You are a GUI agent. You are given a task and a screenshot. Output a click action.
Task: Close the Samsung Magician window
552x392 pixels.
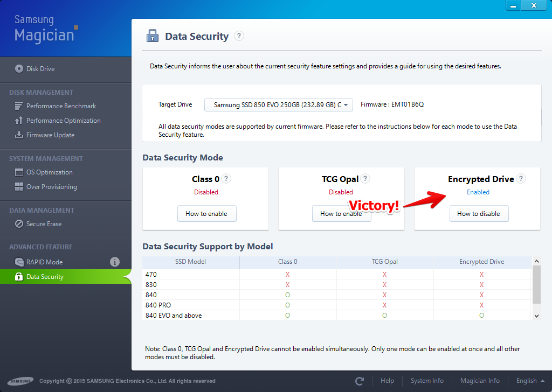(534, 5)
